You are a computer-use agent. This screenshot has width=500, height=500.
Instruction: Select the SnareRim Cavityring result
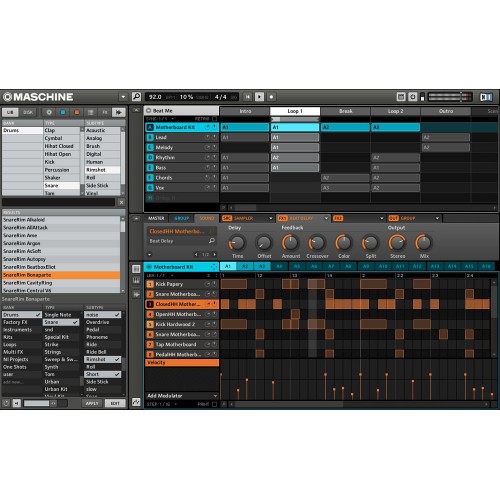61,283
